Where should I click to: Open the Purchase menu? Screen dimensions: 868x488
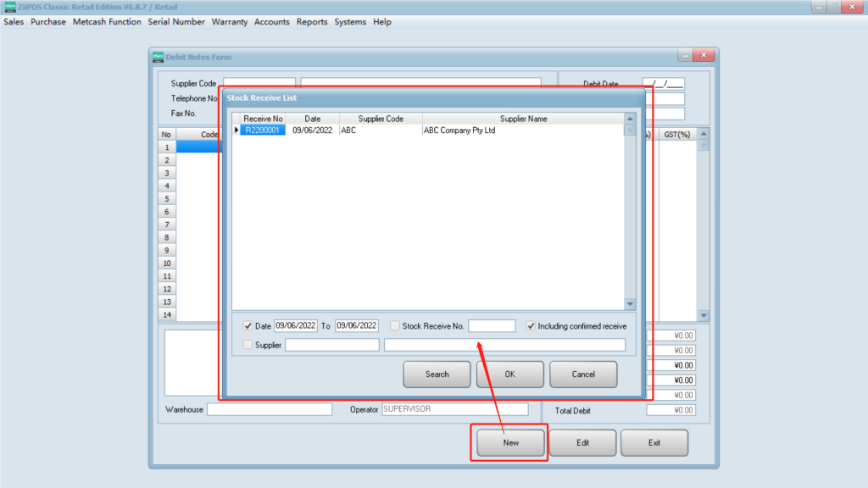pos(47,22)
